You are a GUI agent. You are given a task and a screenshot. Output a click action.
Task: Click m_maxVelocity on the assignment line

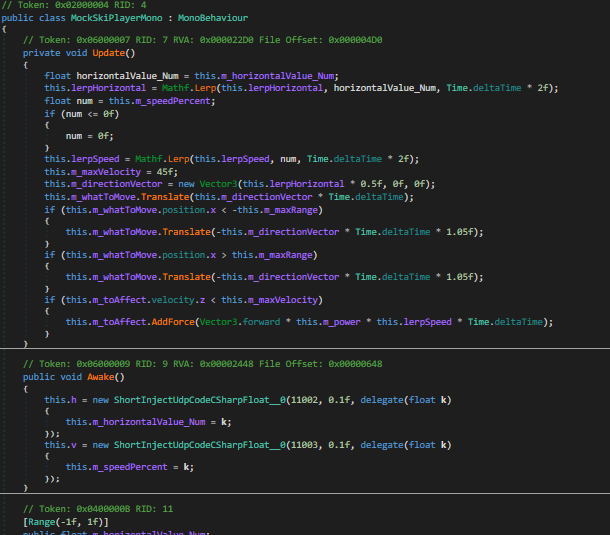pos(106,172)
